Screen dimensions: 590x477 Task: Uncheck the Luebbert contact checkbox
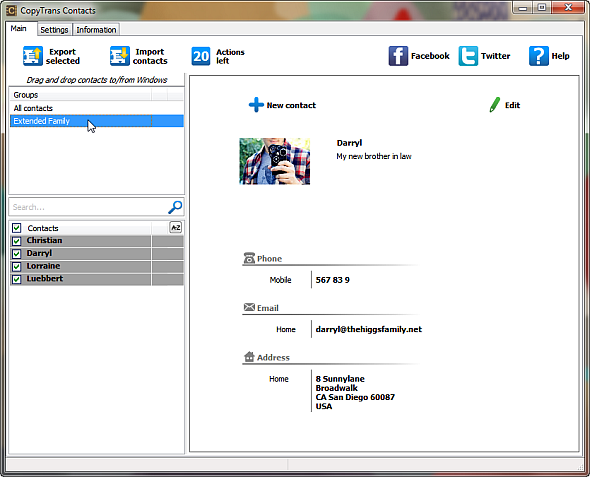pyautogui.click(x=17, y=279)
